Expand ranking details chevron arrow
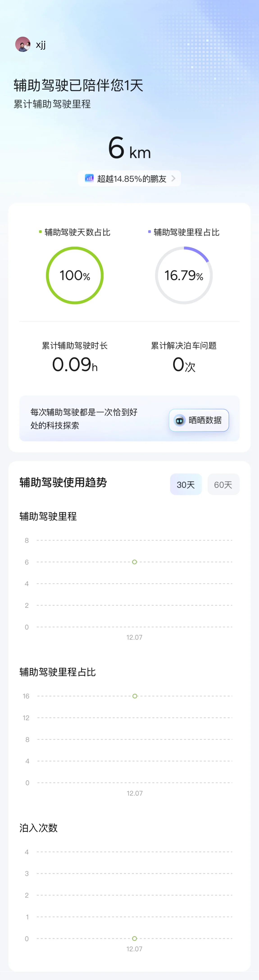 tap(174, 178)
